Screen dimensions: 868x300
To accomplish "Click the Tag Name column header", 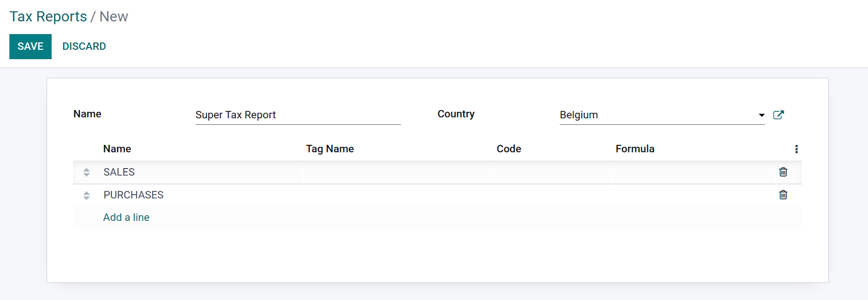I will 330,149.
